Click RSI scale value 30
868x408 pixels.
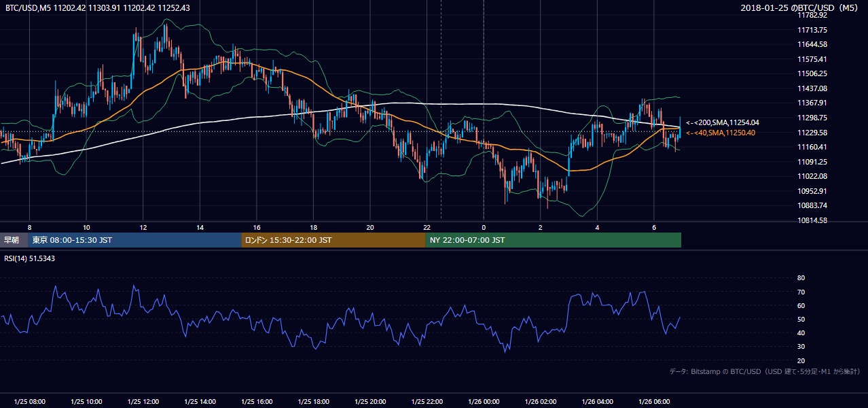(801, 347)
